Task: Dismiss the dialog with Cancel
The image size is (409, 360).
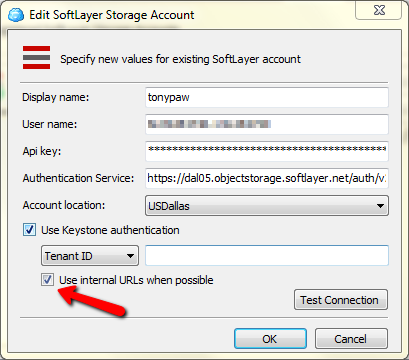Action: click(x=351, y=339)
